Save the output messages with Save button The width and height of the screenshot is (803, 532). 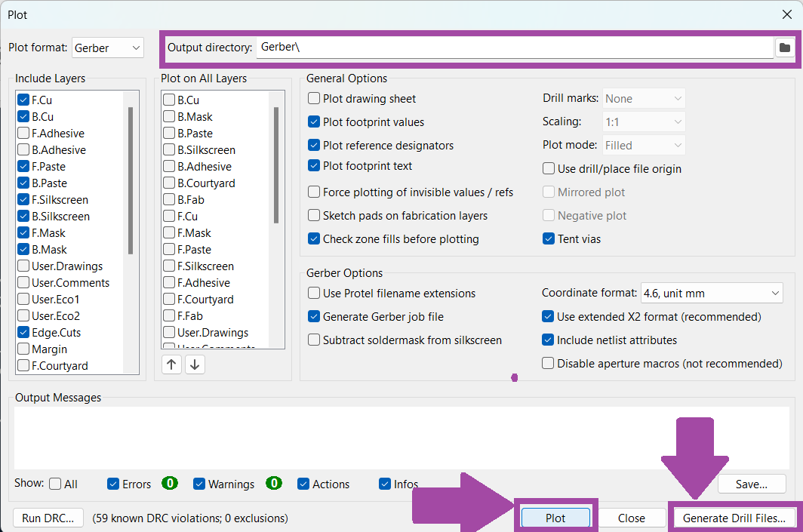click(751, 484)
